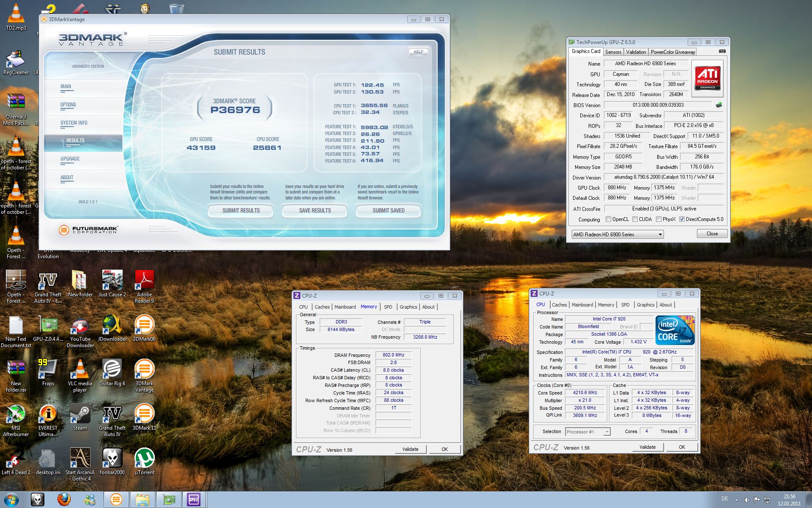Image resolution: width=812 pixels, height=508 pixels.
Task: Open Processor #1 selection dropdown in CPU-Z
Action: [x=587, y=432]
